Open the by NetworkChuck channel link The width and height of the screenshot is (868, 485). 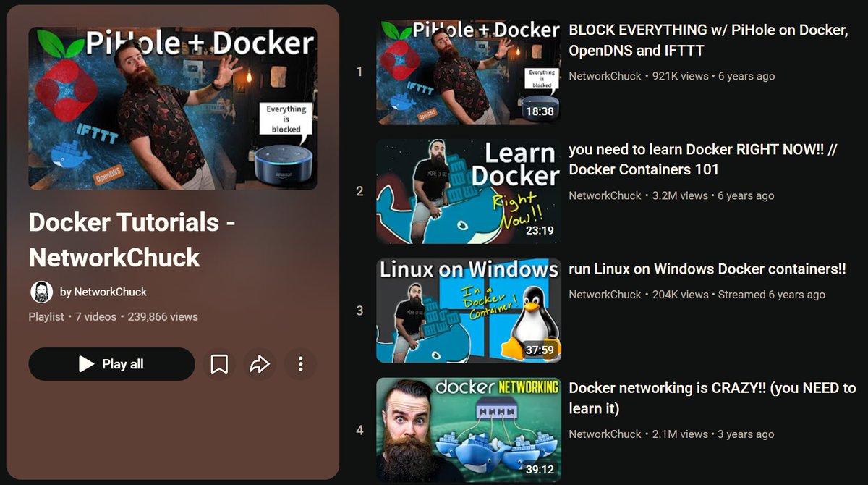103,292
